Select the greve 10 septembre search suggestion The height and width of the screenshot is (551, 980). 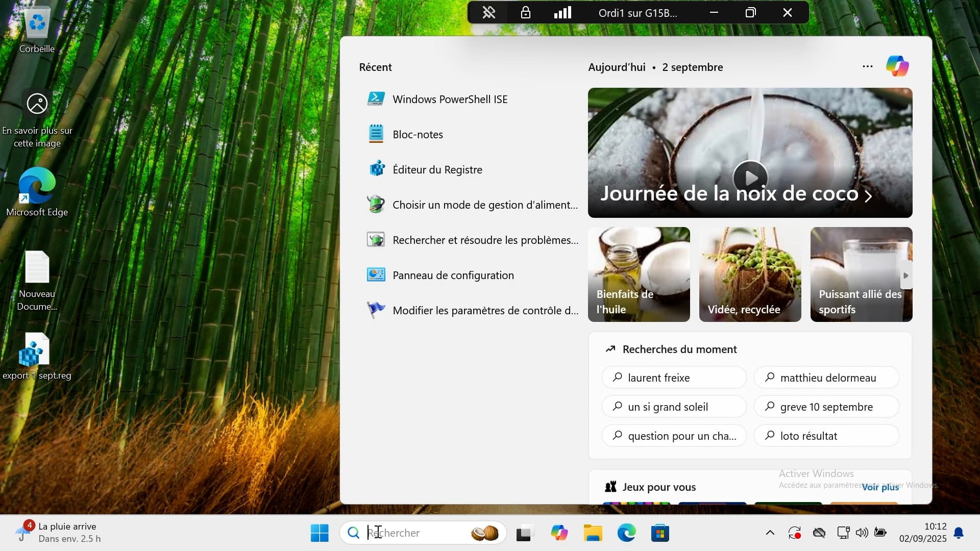point(826,407)
